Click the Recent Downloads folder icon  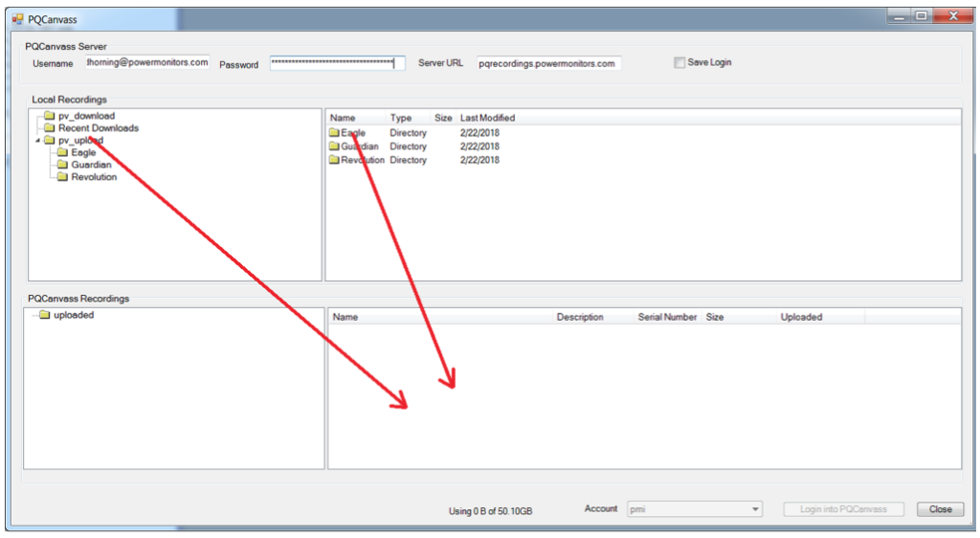coord(50,128)
